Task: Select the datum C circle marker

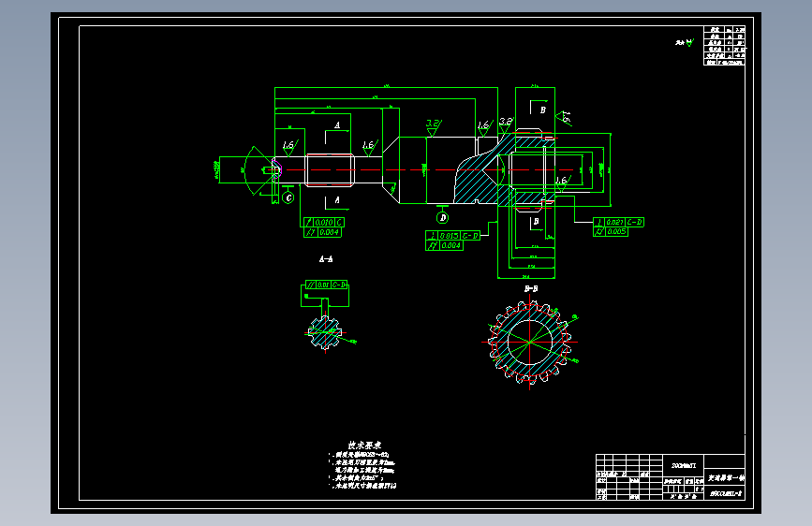Action: tap(288, 197)
